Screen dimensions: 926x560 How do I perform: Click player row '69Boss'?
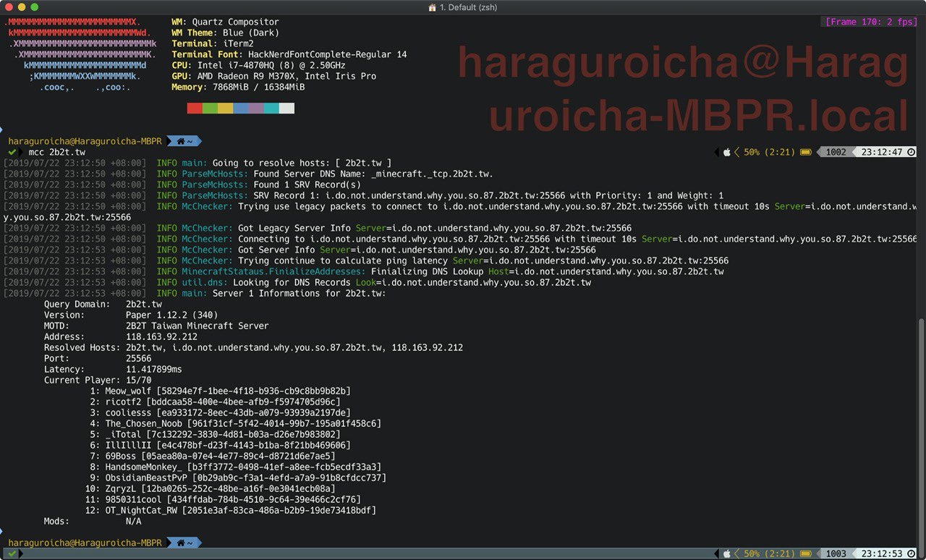click(x=213, y=456)
